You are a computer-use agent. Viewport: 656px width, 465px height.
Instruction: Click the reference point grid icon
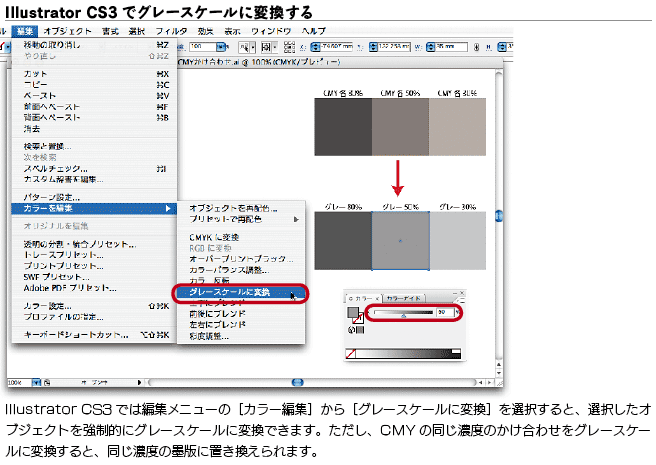(x=289, y=47)
